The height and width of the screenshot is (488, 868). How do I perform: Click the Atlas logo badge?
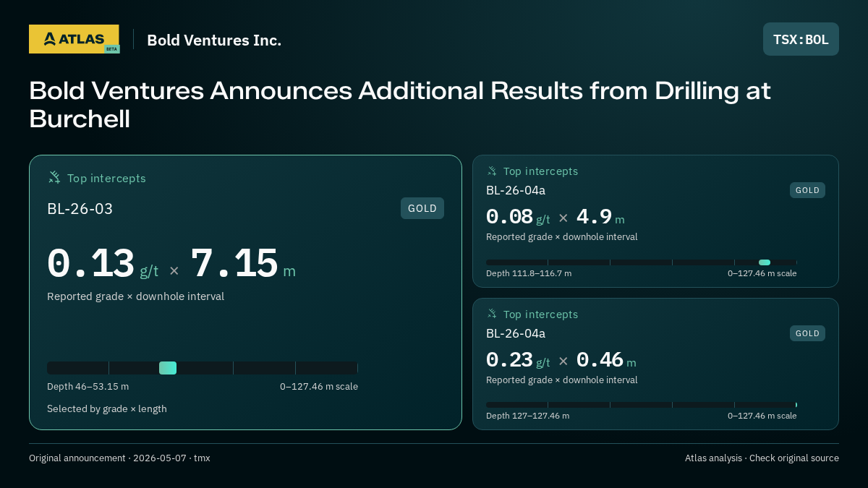[x=74, y=39]
